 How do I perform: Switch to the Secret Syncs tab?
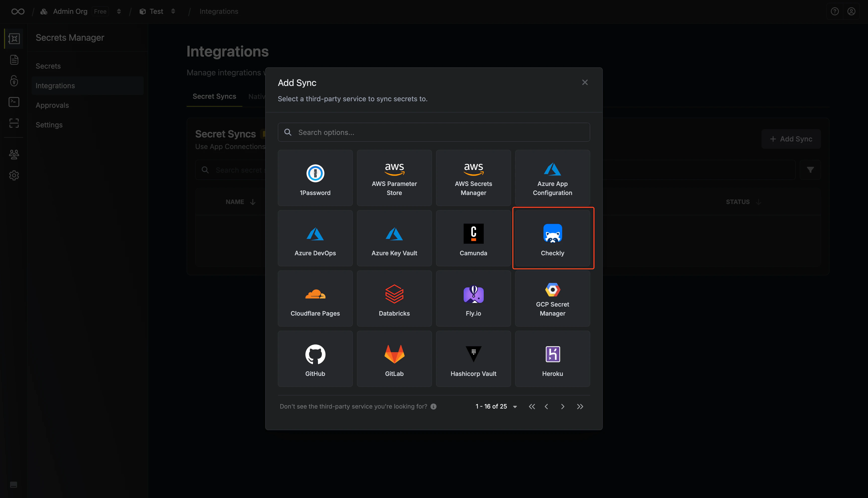click(x=214, y=96)
